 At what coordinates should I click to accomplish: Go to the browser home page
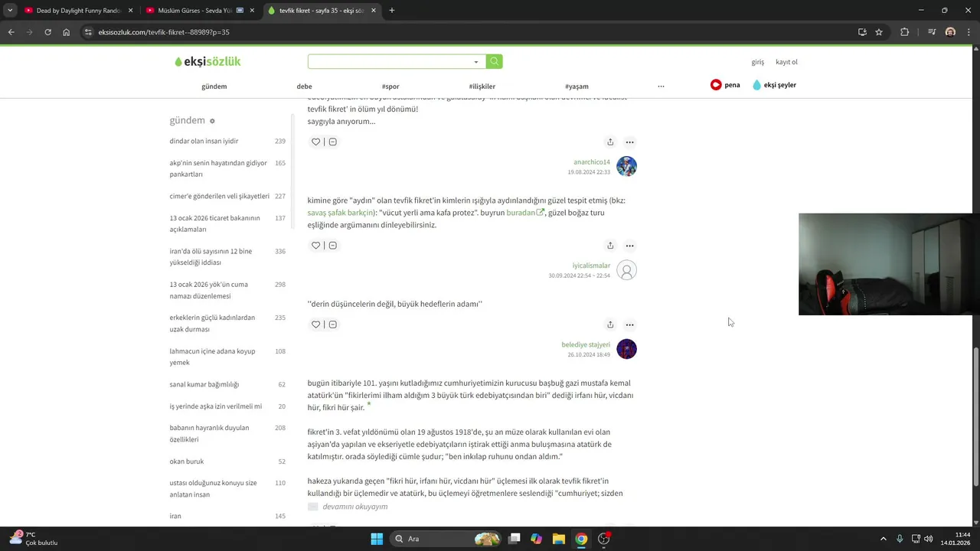coord(67,32)
